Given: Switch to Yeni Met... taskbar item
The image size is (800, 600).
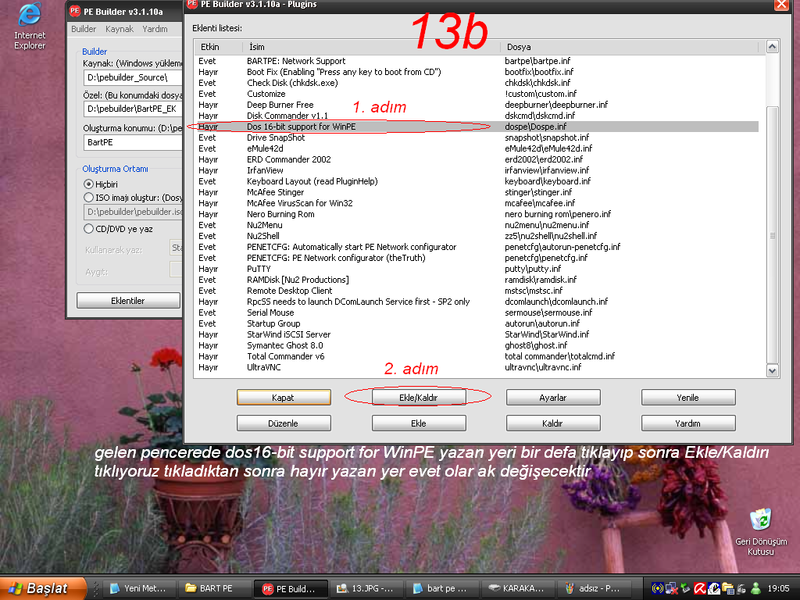Looking at the screenshot, I should [x=138, y=588].
